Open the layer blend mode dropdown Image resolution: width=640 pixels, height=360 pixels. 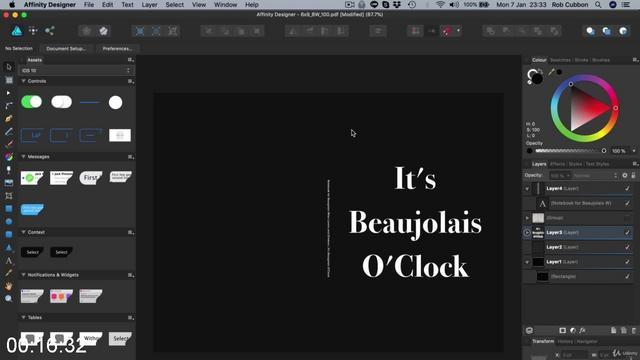[x=595, y=176]
